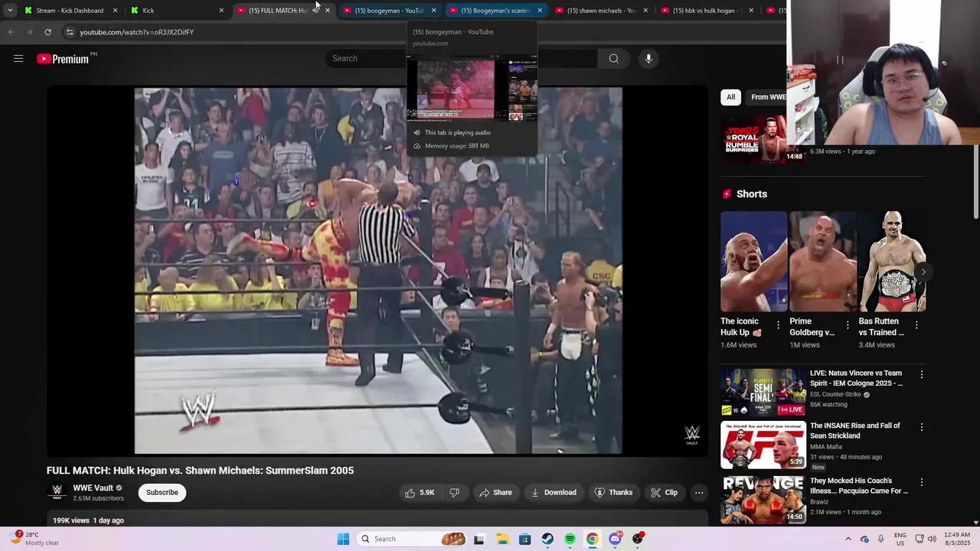Mute audio icon on FULL MATCH tab

point(315,10)
